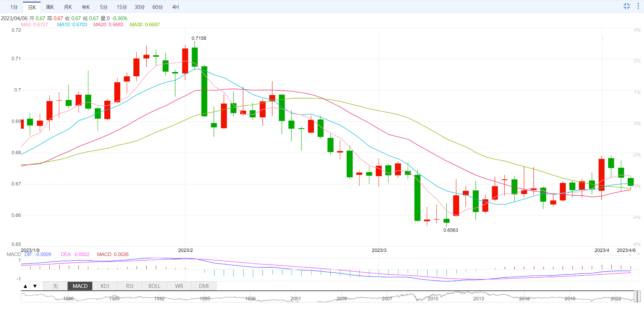Click the 2019 mark on the overview timeline
Image resolution: width=644 pixels, height=317 pixels.
click(x=570, y=299)
